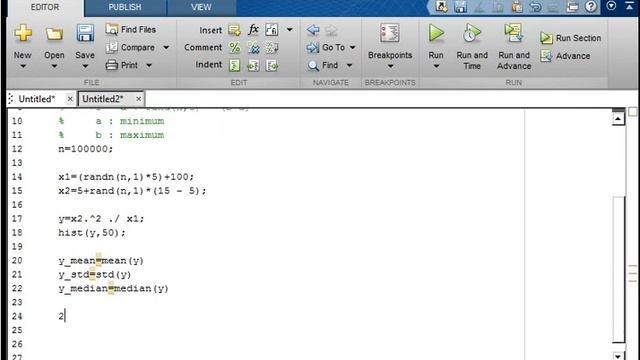This screenshot has height=360, width=640.
Task: Click the increase indent icon
Action: pos(253,65)
